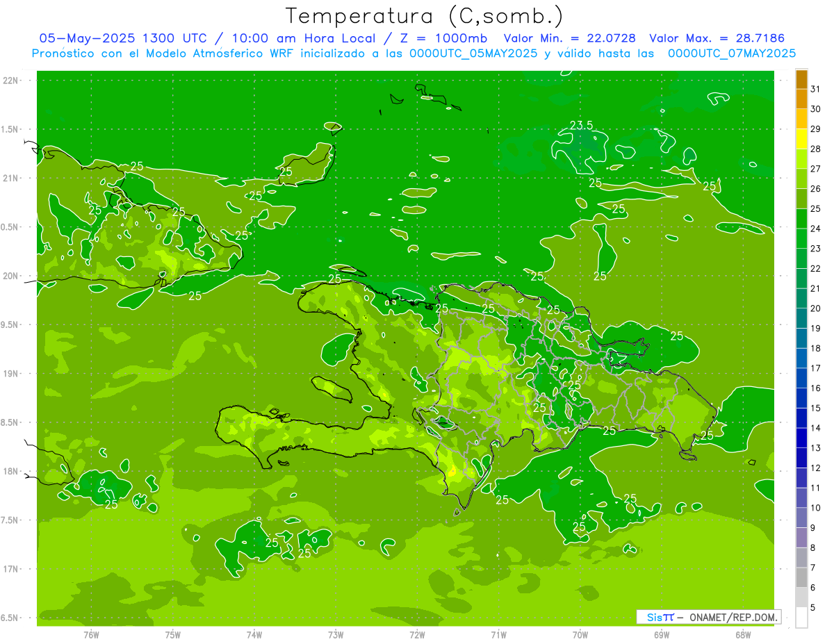Image resolution: width=834 pixels, height=644 pixels.
Task: Select the orange swatch between 30 and 31
Action: pos(802,99)
